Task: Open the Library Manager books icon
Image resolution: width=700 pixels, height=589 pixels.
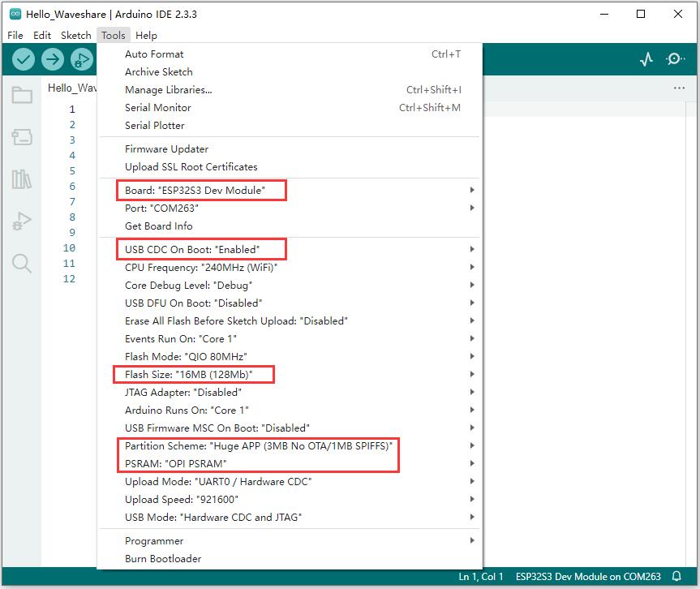Action: click(x=22, y=179)
